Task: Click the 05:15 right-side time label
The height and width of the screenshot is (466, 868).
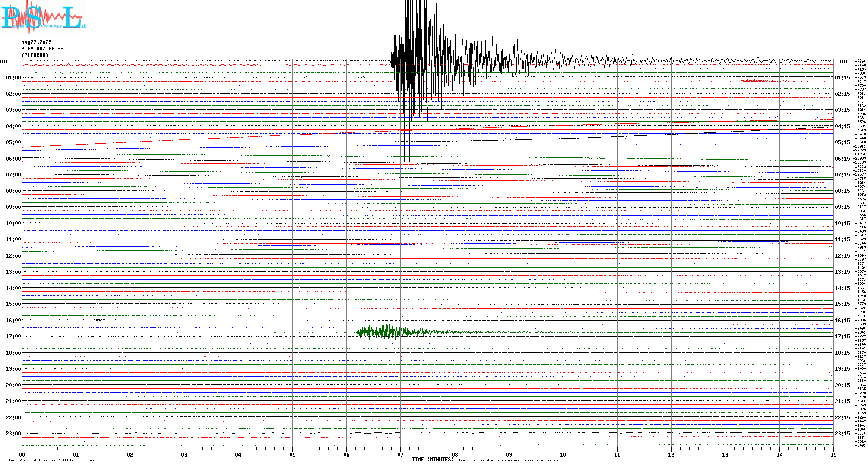Action: (842, 142)
